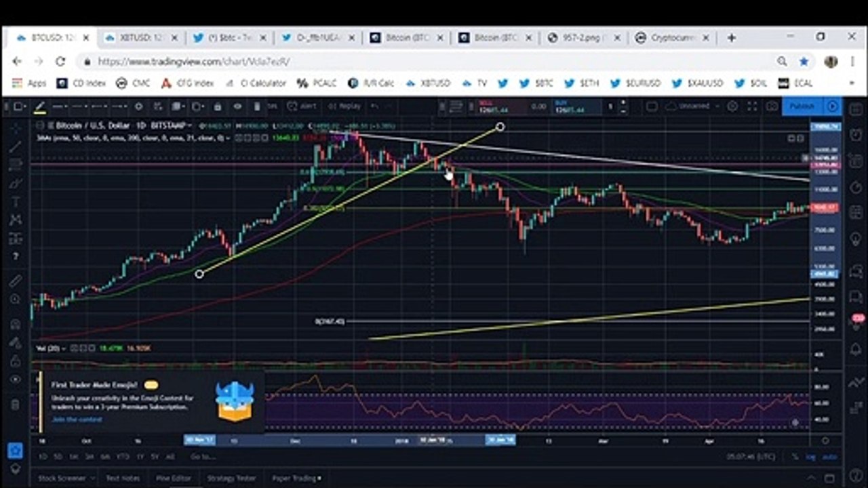This screenshot has width=868, height=488.
Task: Click the Join the contest link
Action: 77,420
